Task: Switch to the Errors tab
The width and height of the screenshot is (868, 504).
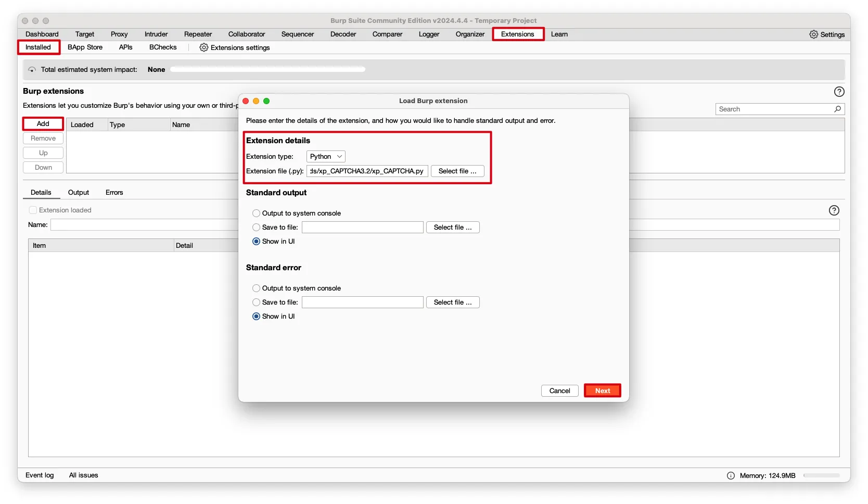Action: click(114, 193)
